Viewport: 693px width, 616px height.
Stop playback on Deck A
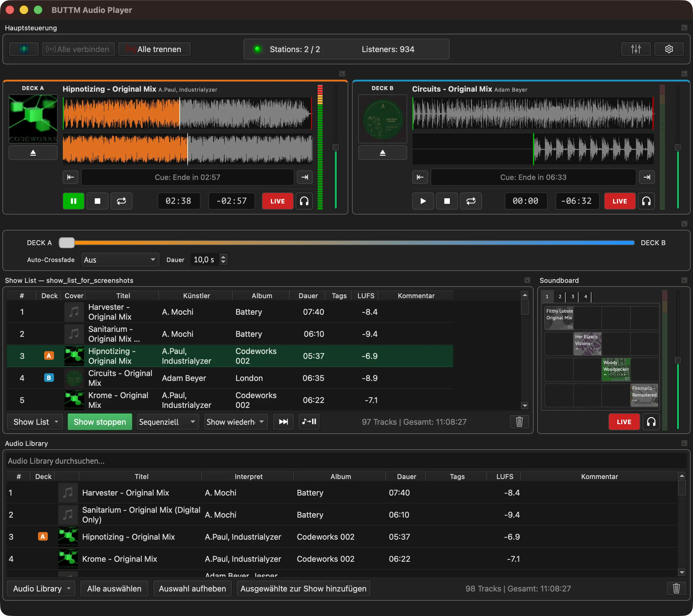tap(97, 201)
